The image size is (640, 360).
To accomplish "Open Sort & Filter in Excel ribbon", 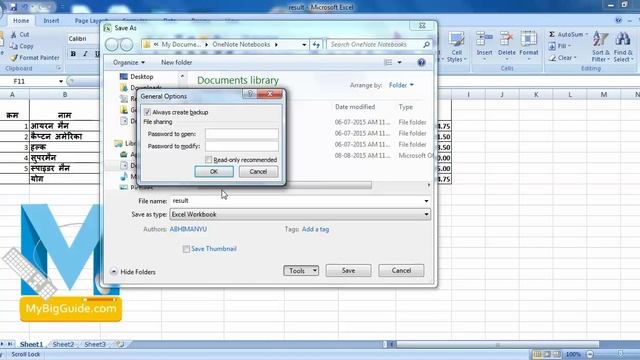I will point(600,47).
